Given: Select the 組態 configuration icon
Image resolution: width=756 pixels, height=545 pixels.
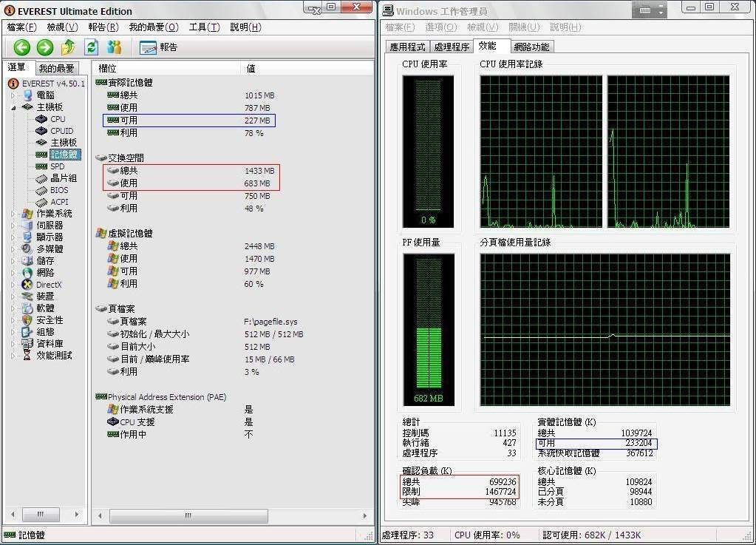Looking at the screenshot, I should [27, 332].
